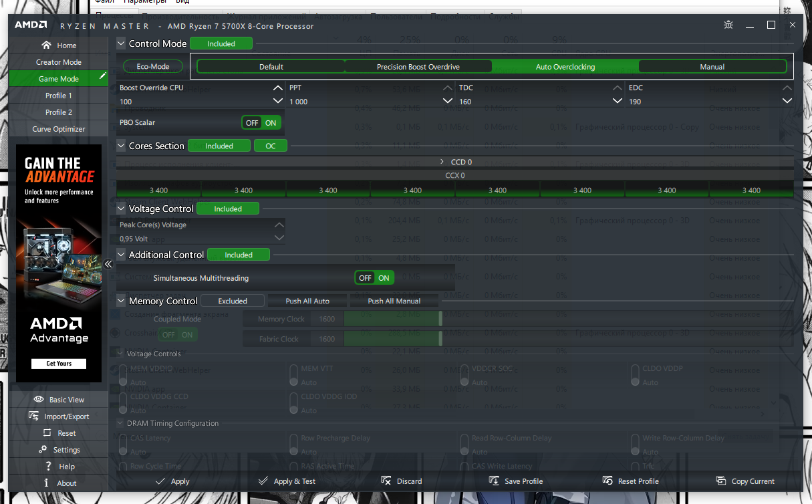The image size is (812, 504).
Task: Go to Home in the sidebar
Action: click(x=59, y=45)
